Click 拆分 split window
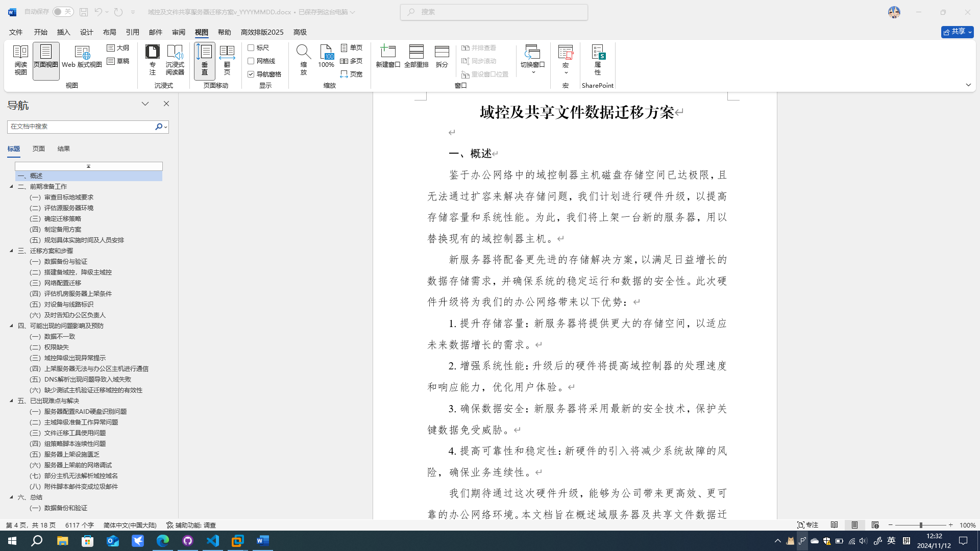Image resolution: width=980 pixels, height=551 pixels. pyautogui.click(x=442, y=57)
